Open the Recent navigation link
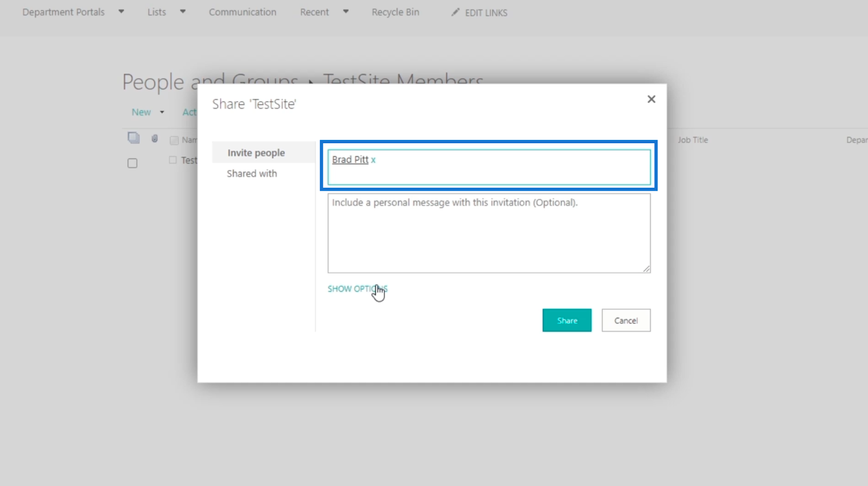The height and width of the screenshot is (486, 868). click(315, 12)
